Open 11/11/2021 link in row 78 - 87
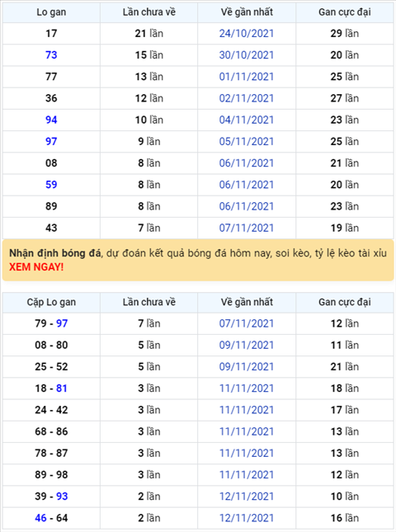The height and width of the screenshot is (532, 396). click(247, 453)
